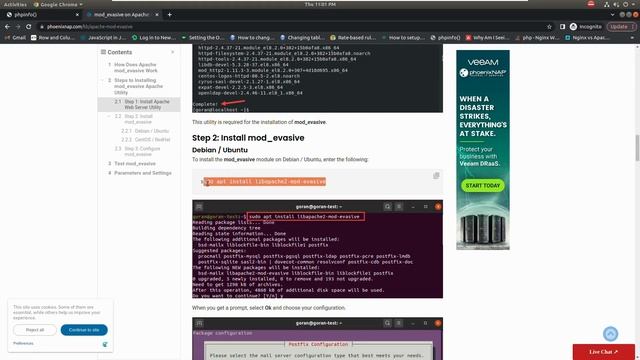
Task: Open the How to setup... bookmark
Action: [x=403, y=38]
